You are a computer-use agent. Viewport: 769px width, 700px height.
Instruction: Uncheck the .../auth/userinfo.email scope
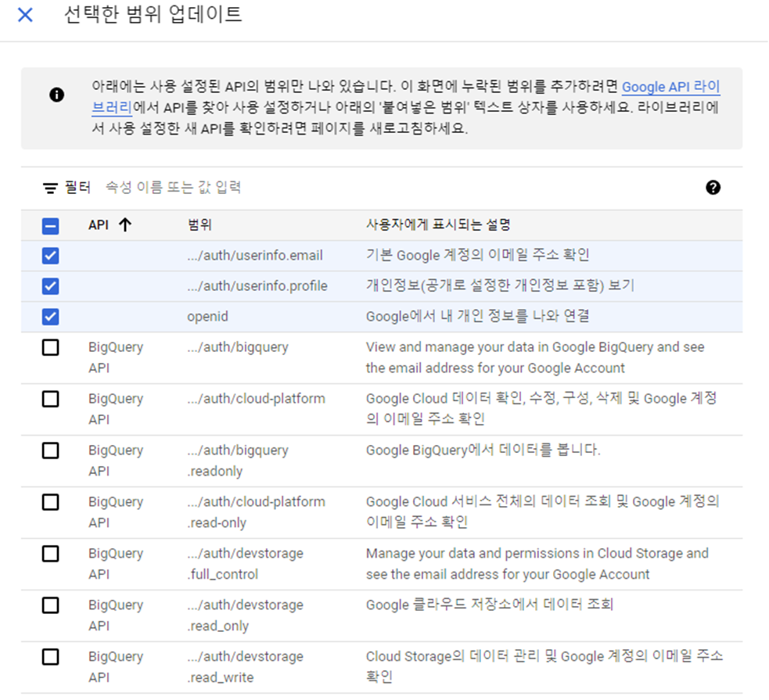(x=51, y=256)
